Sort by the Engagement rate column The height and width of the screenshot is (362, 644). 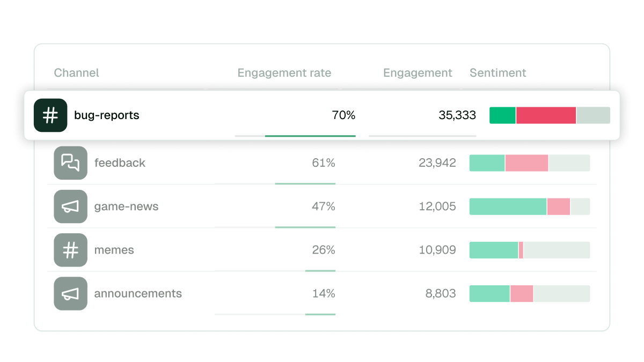click(284, 73)
